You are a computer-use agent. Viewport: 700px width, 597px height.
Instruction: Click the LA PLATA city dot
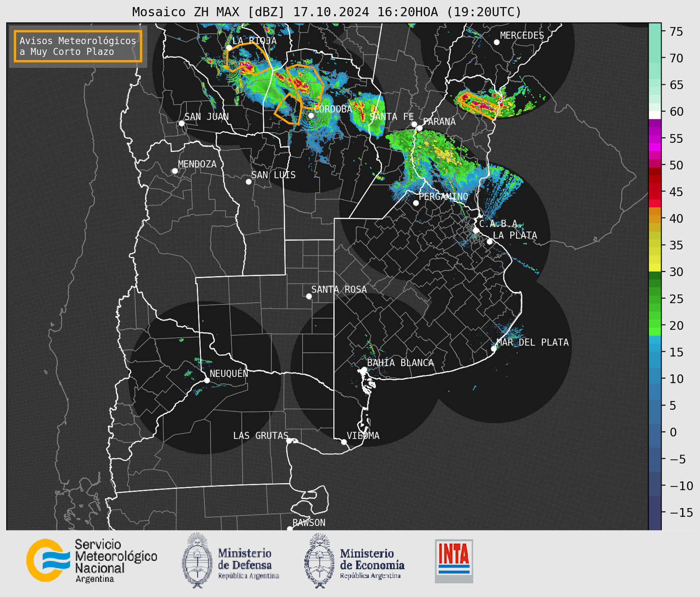tap(490, 242)
